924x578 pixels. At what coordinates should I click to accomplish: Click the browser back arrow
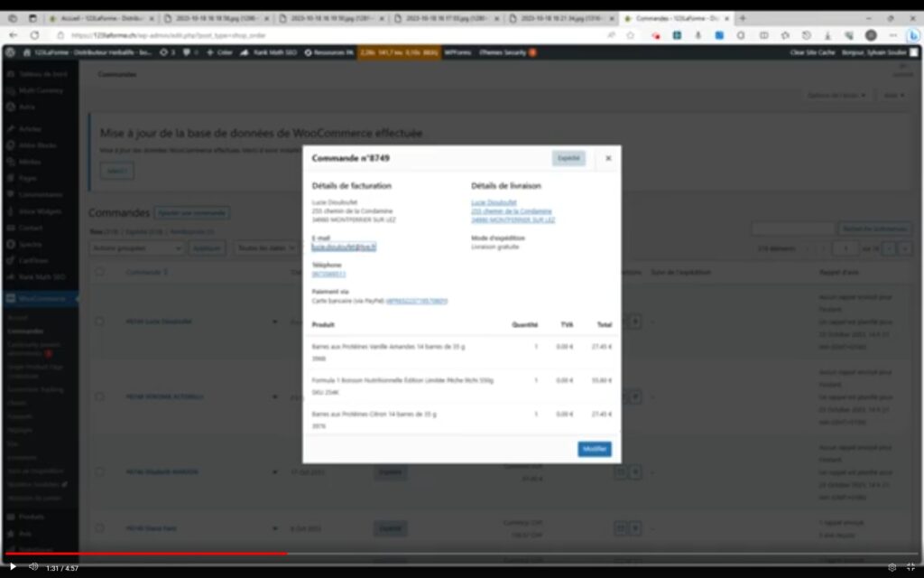click(14, 35)
